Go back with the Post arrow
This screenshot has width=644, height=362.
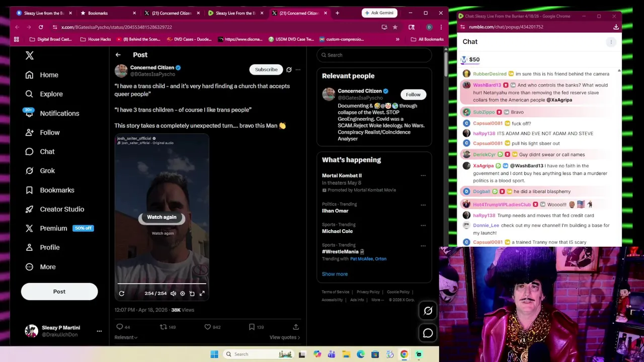coord(118,55)
